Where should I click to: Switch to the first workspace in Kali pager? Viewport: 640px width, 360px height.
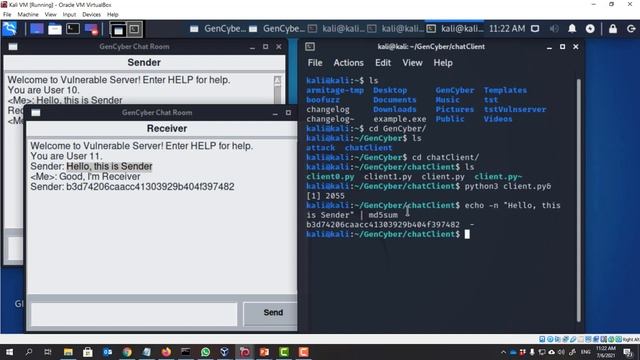[118, 29]
